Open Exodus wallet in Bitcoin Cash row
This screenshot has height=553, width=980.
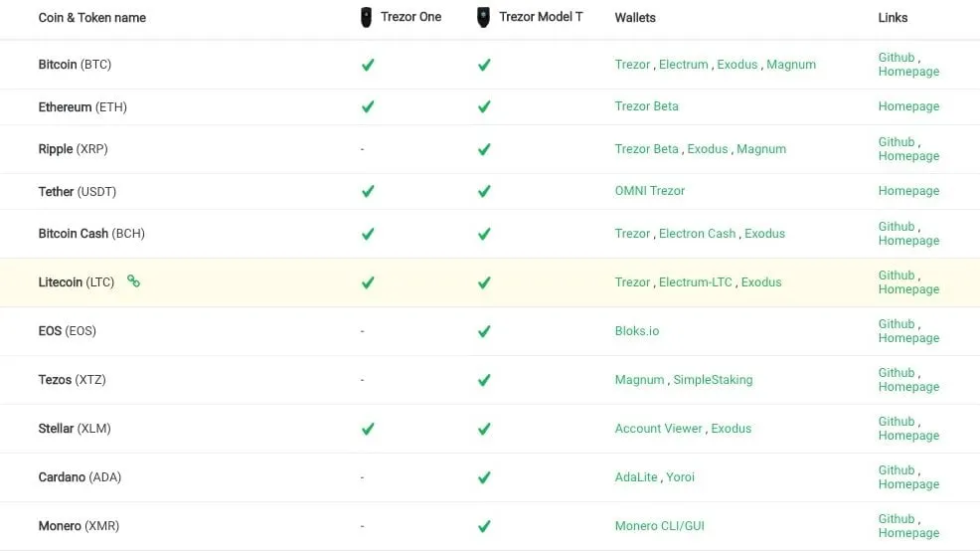(x=764, y=234)
